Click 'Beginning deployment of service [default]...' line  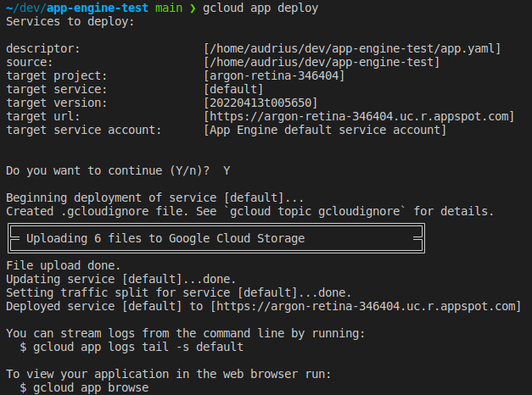(155, 197)
